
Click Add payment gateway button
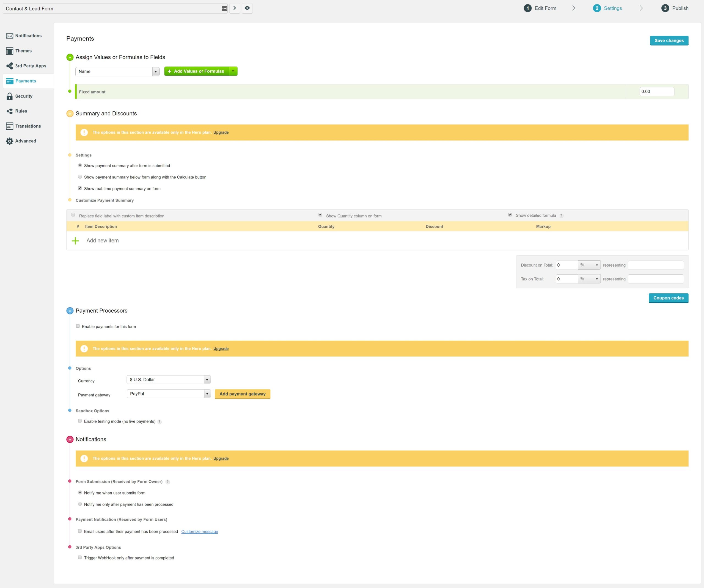tap(242, 393)
